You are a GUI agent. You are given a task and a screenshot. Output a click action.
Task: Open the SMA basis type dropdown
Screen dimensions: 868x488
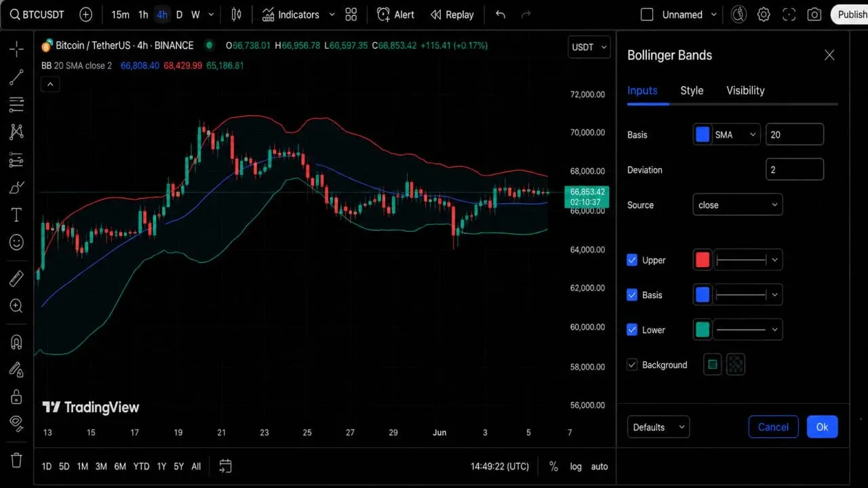[736, 134]
